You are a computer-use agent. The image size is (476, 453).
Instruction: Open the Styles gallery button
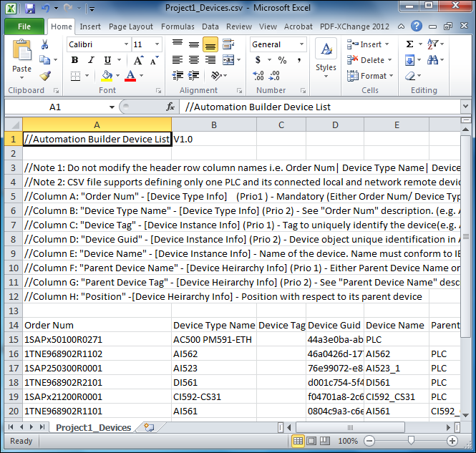(326, 58)
